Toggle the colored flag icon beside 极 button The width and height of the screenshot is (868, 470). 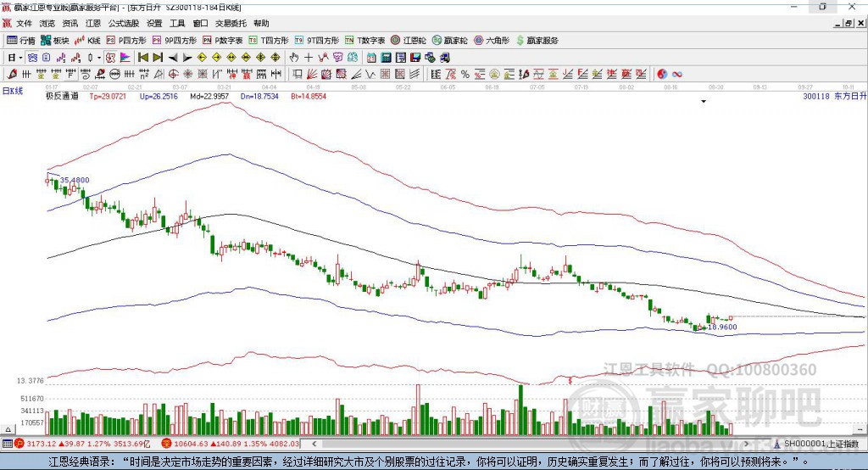point(125,58)
